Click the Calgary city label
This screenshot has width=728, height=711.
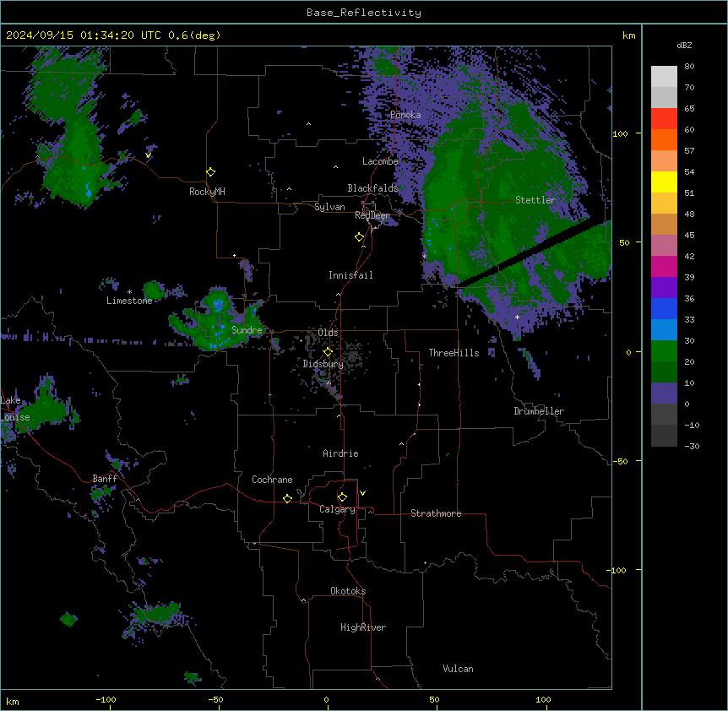(x=337, y=509)
